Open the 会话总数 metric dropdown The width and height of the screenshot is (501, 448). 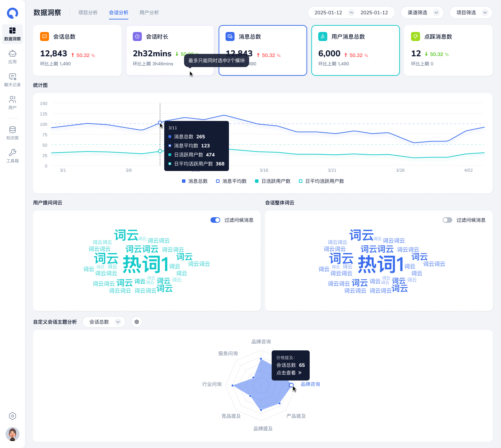click(104, 322)
